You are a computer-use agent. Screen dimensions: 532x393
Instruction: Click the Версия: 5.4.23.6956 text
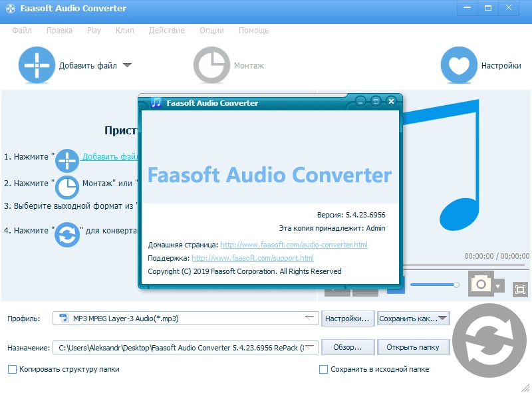351,215
